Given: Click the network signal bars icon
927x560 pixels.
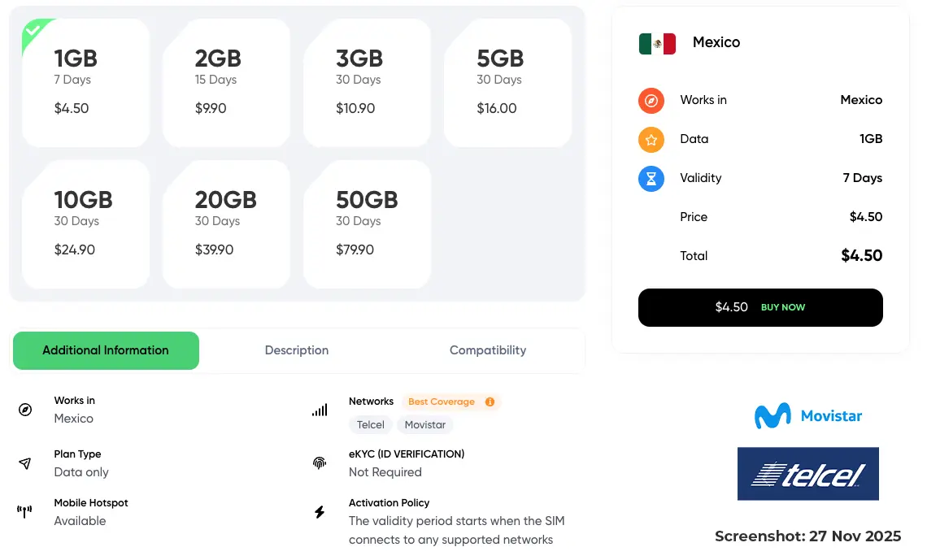Looking at the screenshot, I should pyautogui.click(x=320, y=410).
